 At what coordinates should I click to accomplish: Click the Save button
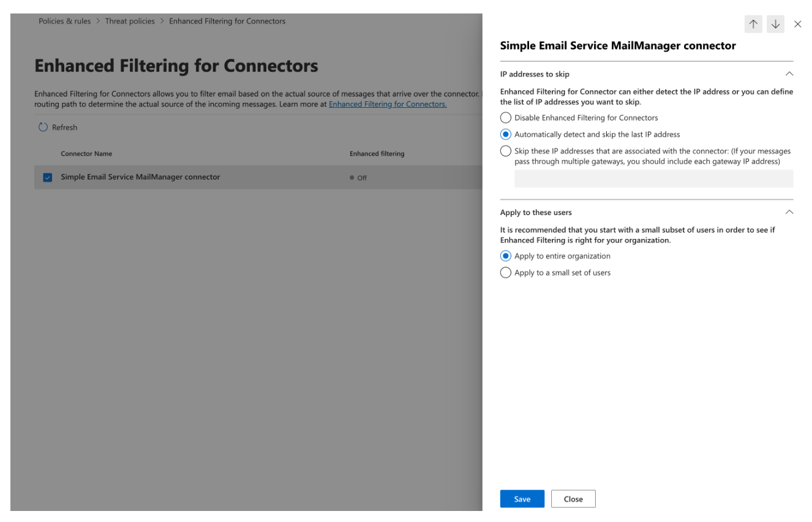click(x=522, y=498)
